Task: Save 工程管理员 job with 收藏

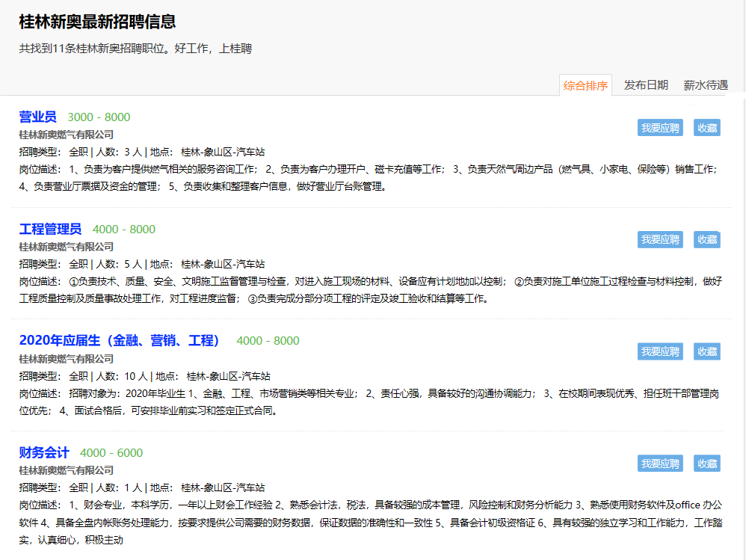Action: [707, 239]
